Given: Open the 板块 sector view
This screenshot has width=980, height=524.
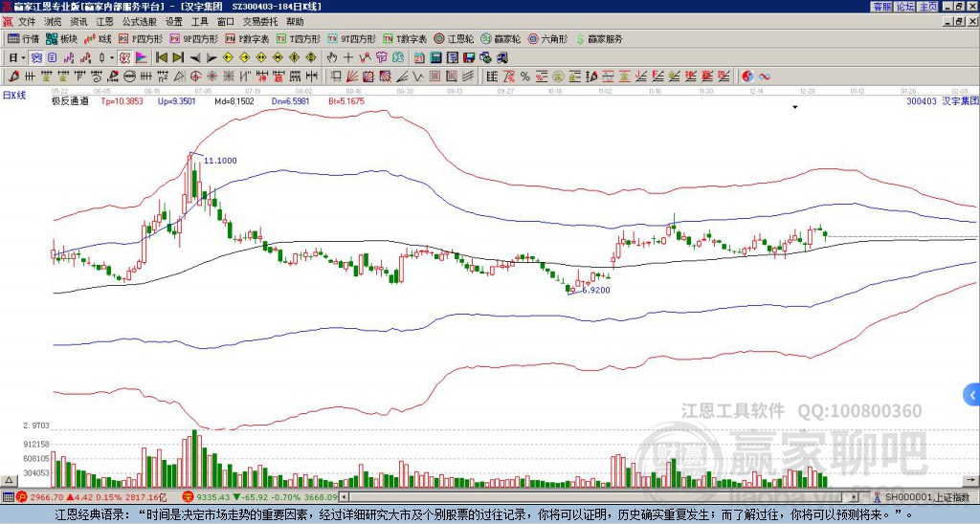Looking at the screenshot, I should point(61,38).
